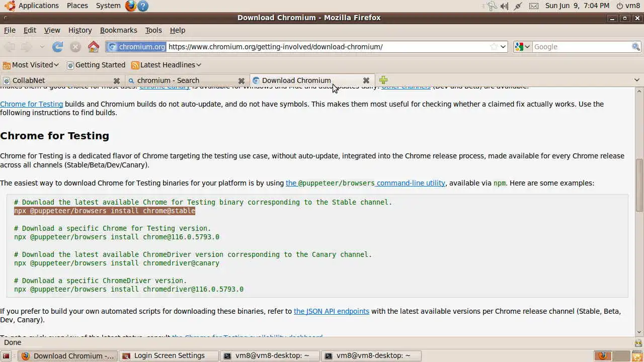Click the keyring icon in the top panel
Viewport: 644px width, 362px height.
492,6
